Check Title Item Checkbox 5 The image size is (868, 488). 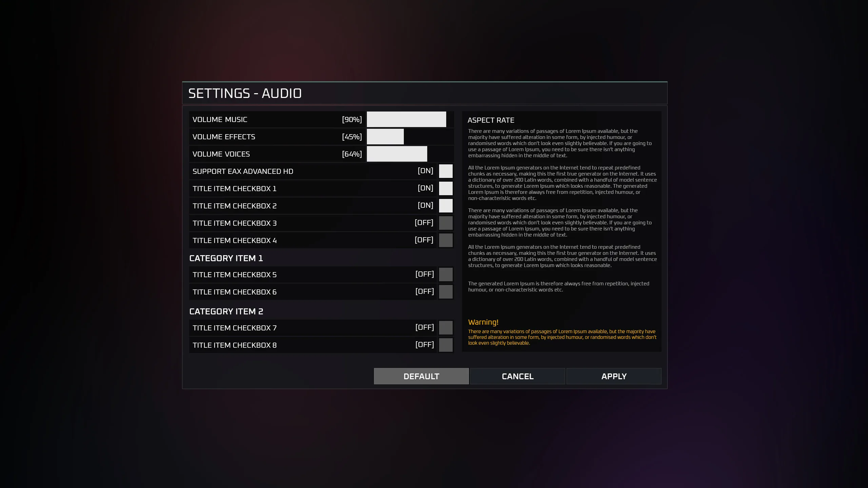(446, 274)
